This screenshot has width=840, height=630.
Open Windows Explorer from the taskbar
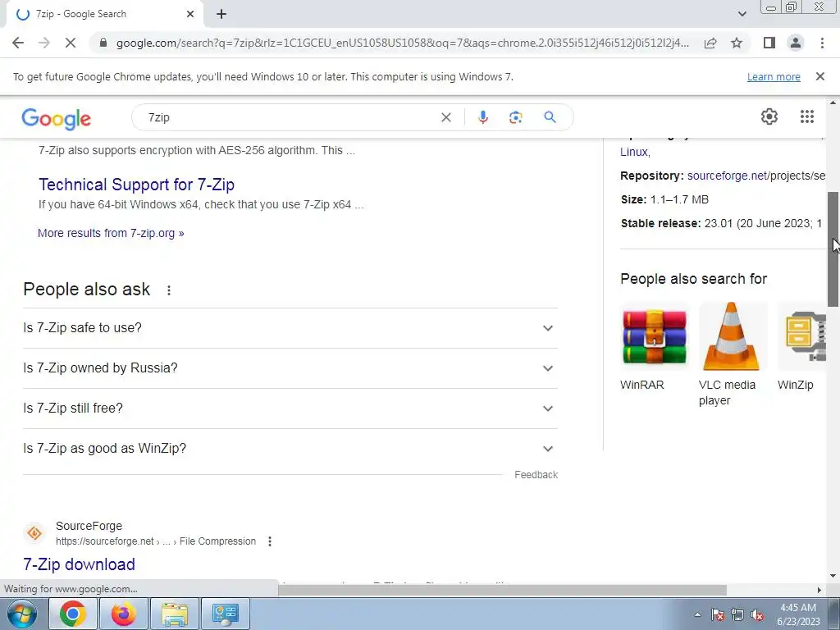pyautogui.click(x=175, y=614)
